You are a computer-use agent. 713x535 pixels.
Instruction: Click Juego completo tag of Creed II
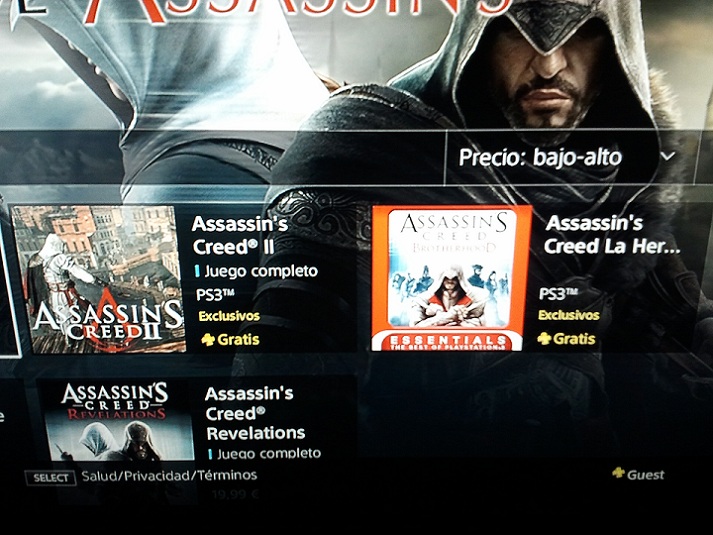point(257,271)
